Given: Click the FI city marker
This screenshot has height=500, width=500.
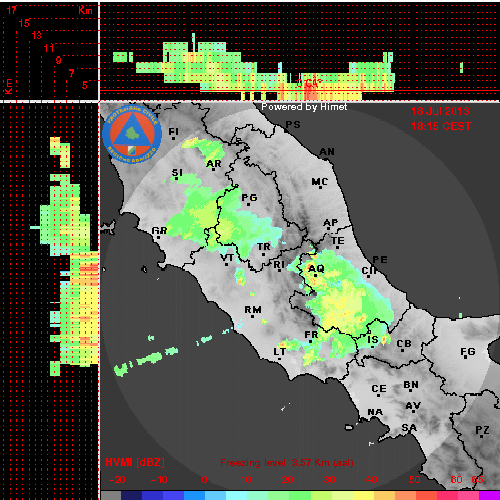Looking at the screenshot, I should pos(174,138).
